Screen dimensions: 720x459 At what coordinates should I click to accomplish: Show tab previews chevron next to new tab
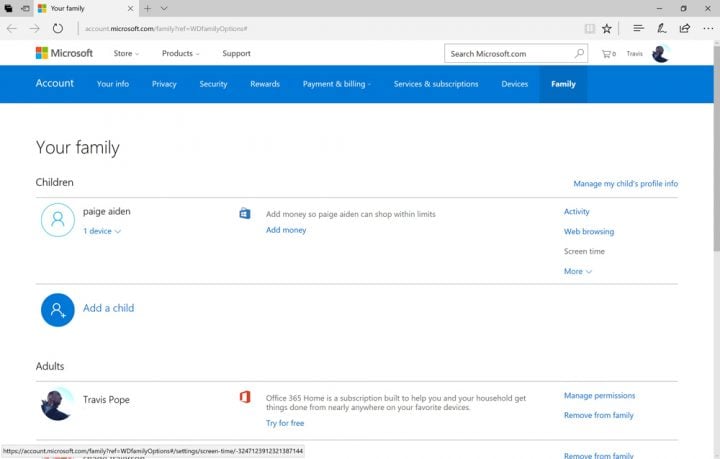point(164,8)
